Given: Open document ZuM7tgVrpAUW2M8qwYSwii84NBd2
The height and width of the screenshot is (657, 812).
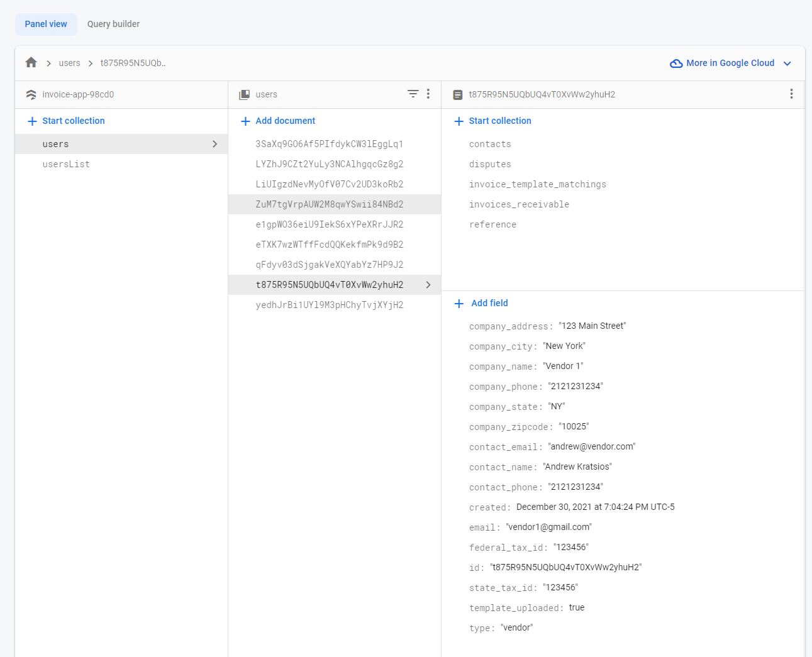Looking at the screenshot, I should (x=329, y=204).
